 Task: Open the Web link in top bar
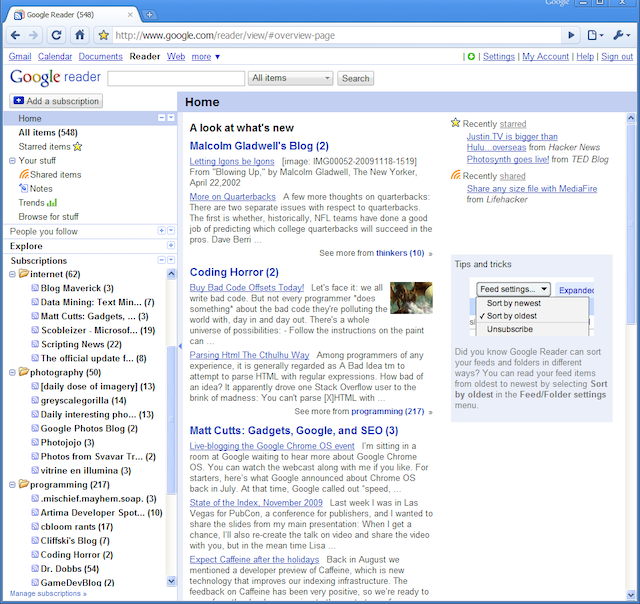tap(176, 57)
